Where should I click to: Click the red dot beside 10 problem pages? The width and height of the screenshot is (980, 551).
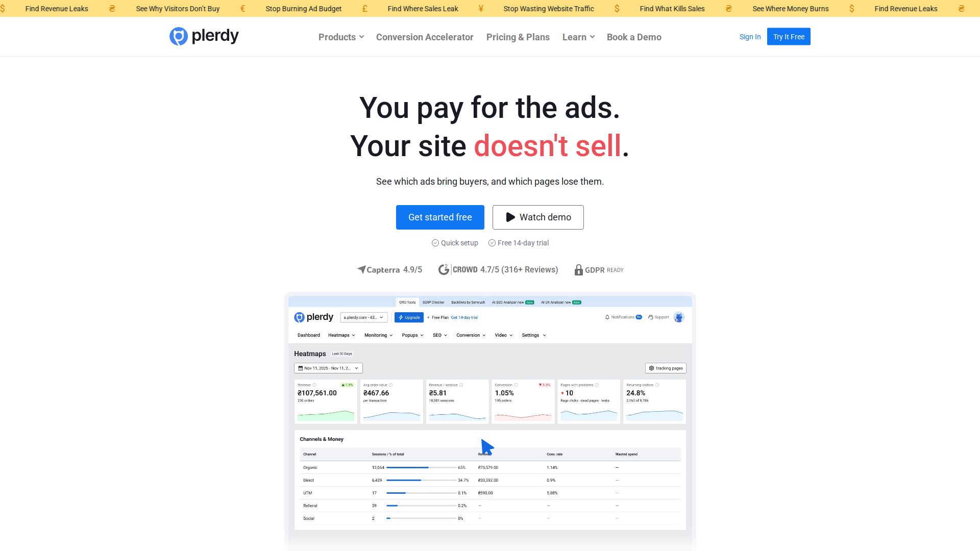562,393
